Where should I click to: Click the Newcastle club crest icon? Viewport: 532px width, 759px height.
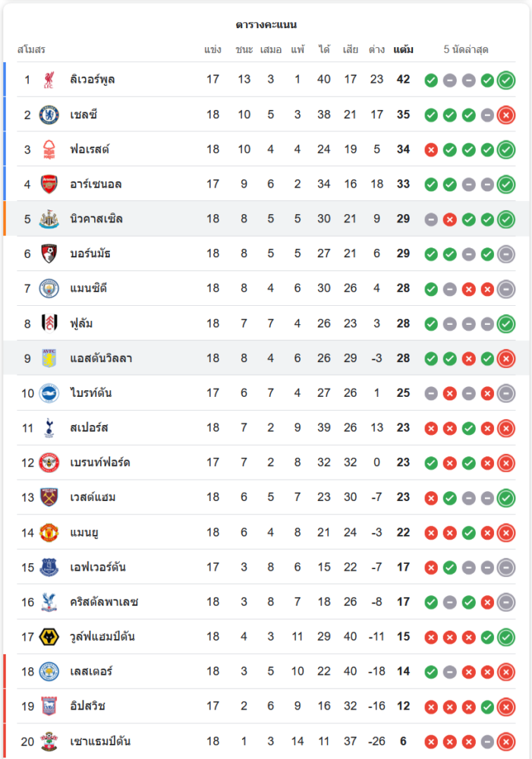[x=49, y=219]
